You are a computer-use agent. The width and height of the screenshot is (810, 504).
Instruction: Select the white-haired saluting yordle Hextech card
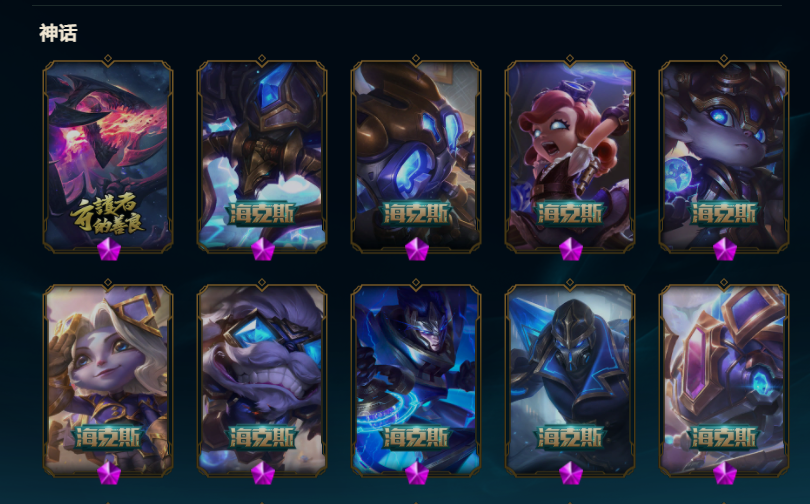coord(108,379)
